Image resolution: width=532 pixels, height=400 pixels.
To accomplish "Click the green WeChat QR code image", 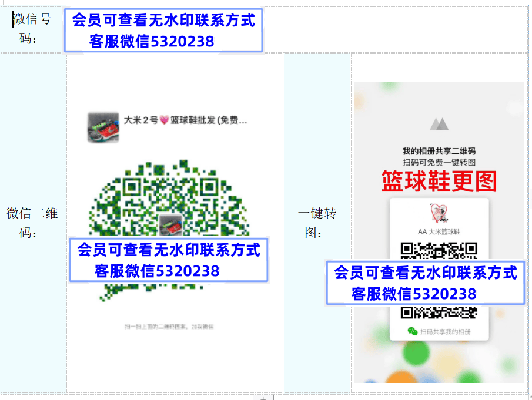I will pyautogui.click(x=170, y=230).
